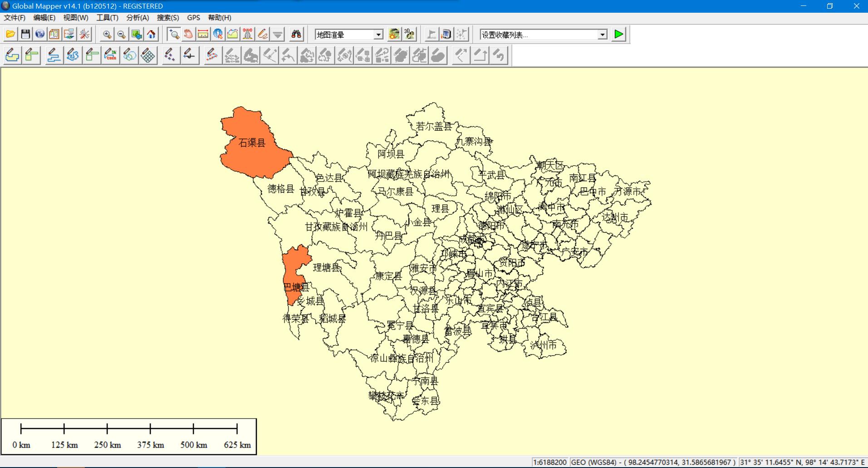Open the GPS menu
Viewport: 868px width, 468px height.
point(194,18)
